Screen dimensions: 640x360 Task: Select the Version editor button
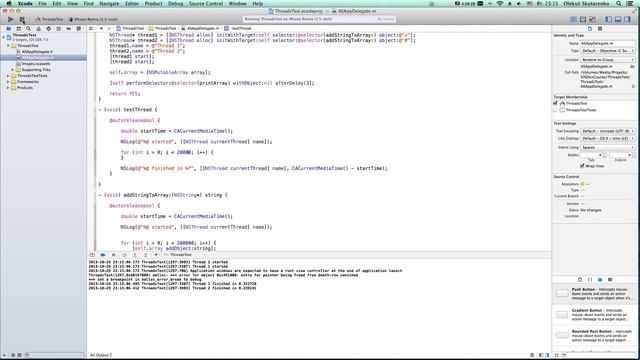click(x=592, y=19)
